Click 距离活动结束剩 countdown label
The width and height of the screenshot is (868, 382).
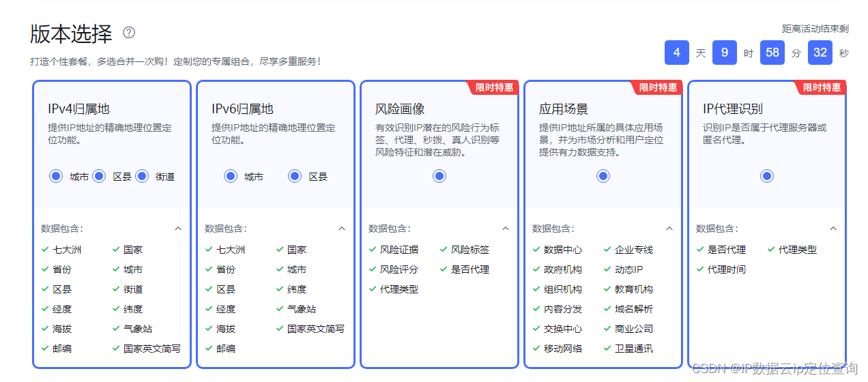(815, 29)
